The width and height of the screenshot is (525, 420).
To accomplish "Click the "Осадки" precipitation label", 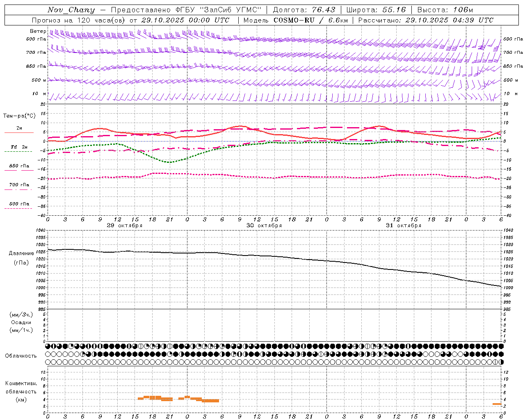I will coord(21,322).
